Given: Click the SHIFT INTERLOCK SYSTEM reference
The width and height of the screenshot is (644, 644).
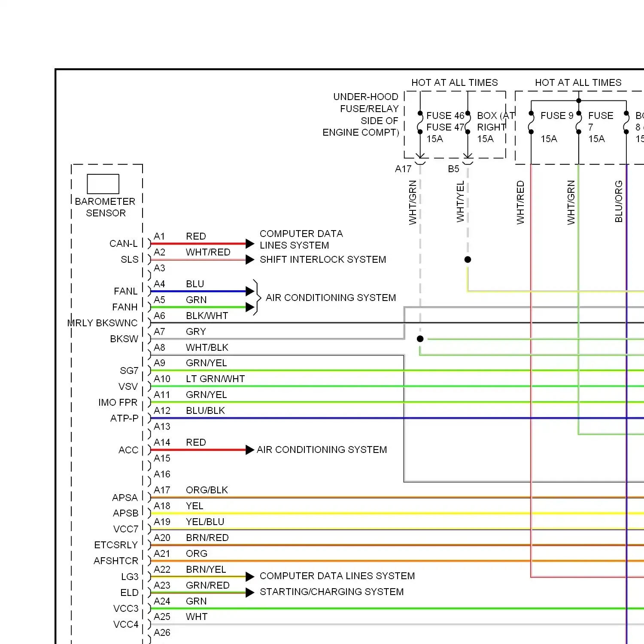Looking at the screenshot, I should click(323, 260).
